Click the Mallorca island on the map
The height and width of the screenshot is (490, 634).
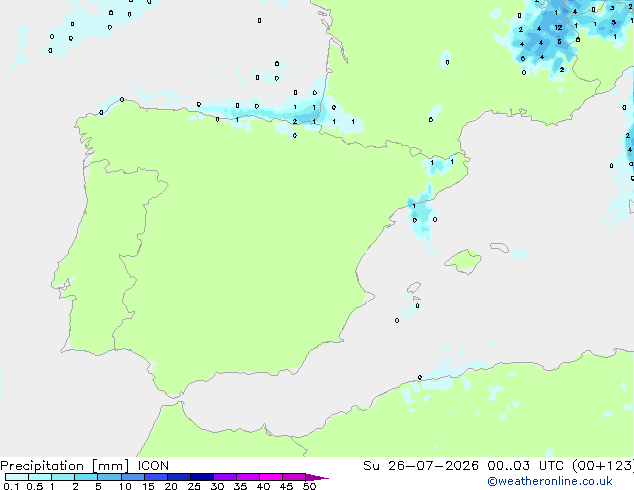coord(463,261)
